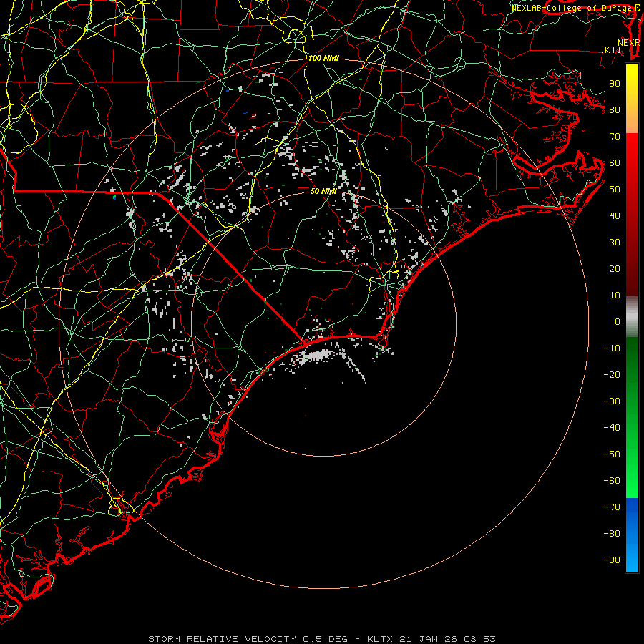Click the -90 value on velocity scale
The image size is (644, 644).
pyautogui.click(x=612, y=560)
